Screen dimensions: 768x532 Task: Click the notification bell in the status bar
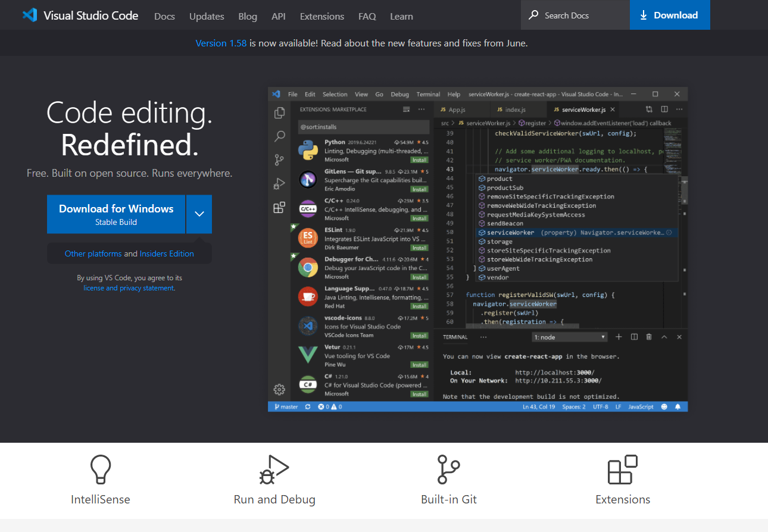[678, 407]
